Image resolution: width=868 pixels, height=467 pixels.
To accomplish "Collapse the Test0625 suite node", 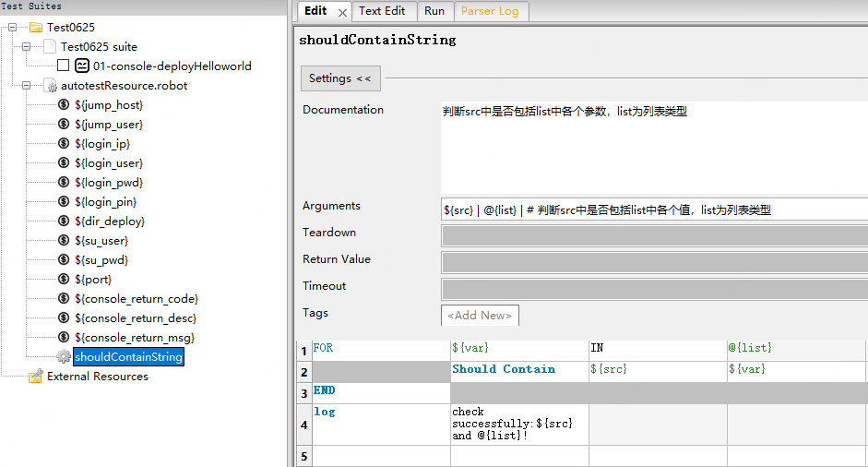I will (26, 46).
